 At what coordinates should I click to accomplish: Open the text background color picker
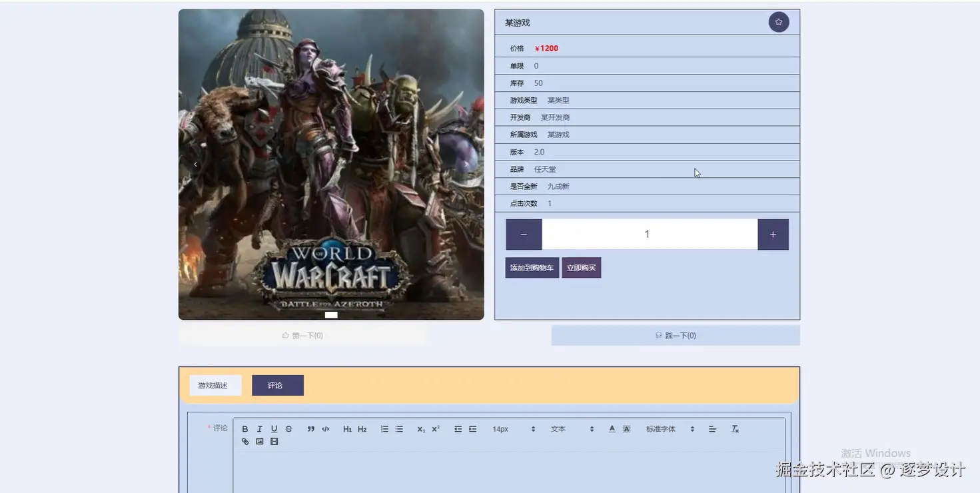pyautogui.click(x=626, y=429)
